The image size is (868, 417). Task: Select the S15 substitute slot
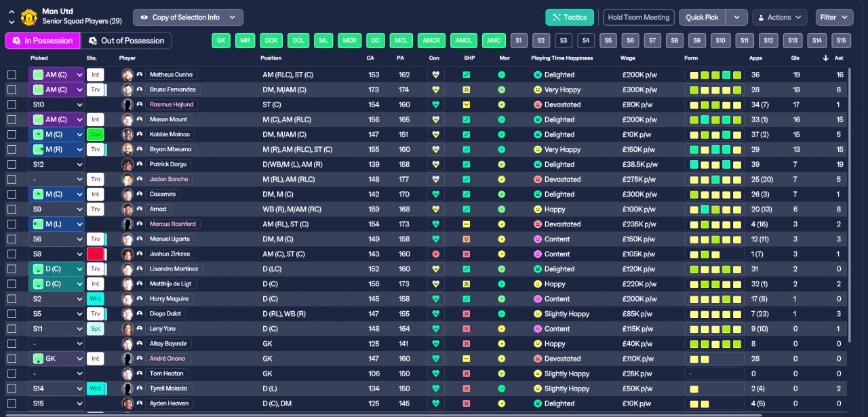[841, 41]
